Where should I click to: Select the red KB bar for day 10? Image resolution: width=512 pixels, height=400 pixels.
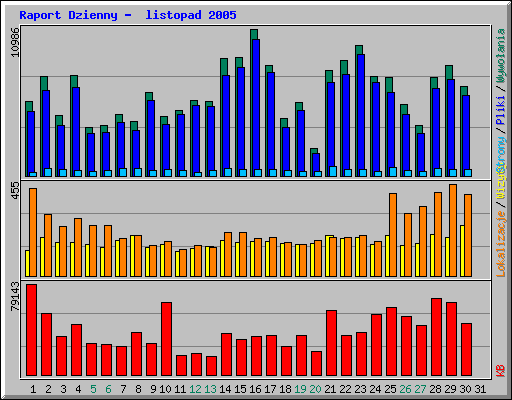point(166,339)
